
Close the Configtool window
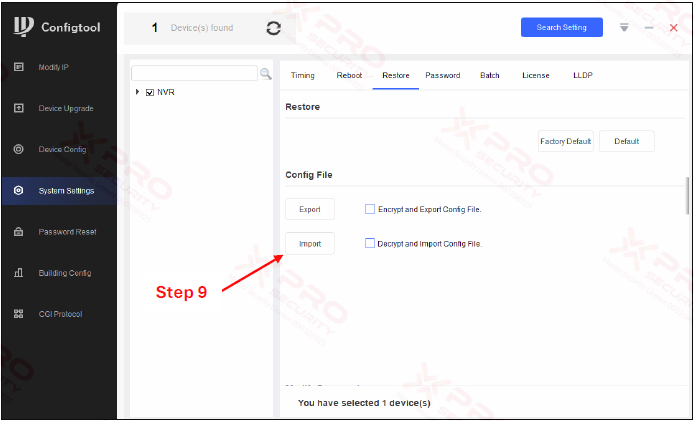[x=674, y=27]
